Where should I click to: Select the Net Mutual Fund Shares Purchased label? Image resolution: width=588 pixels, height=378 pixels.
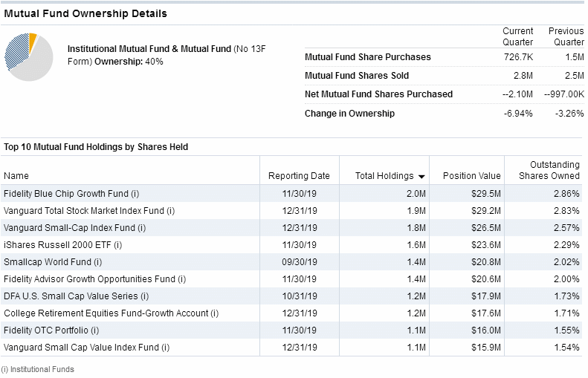coord(379,94)
